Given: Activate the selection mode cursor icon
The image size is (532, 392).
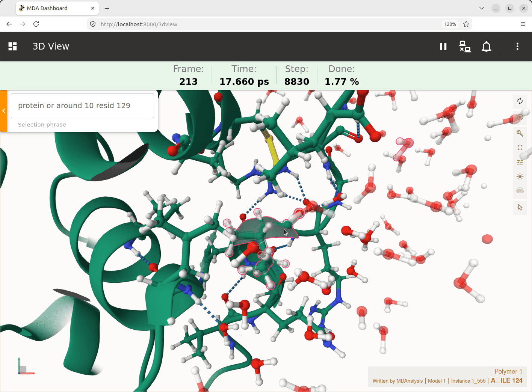Looking at the screenshot, I should point(520,207).
